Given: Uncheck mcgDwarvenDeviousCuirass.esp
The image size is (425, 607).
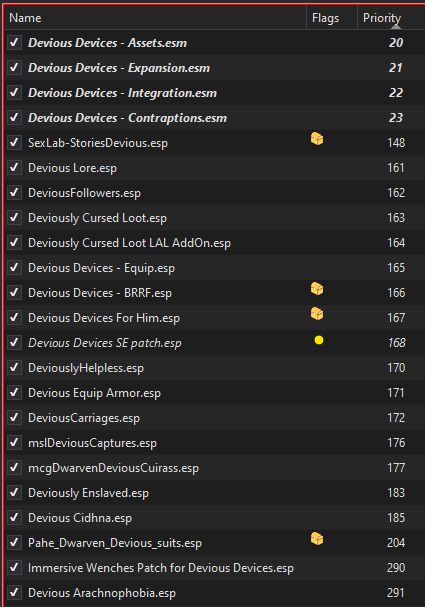Looking at the screenshot, I should (14, 468).
